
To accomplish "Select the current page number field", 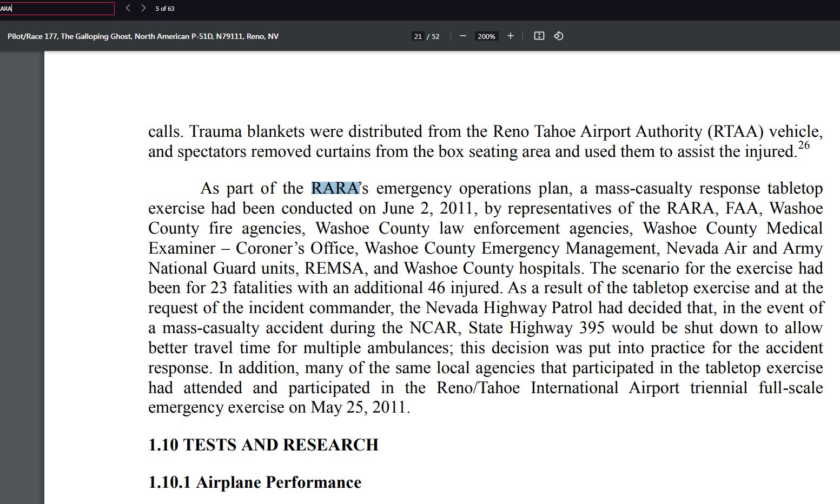I will (418, 36).
